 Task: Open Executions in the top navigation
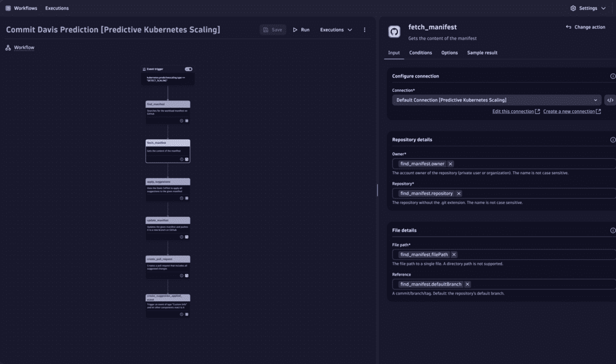coord(57,8)
